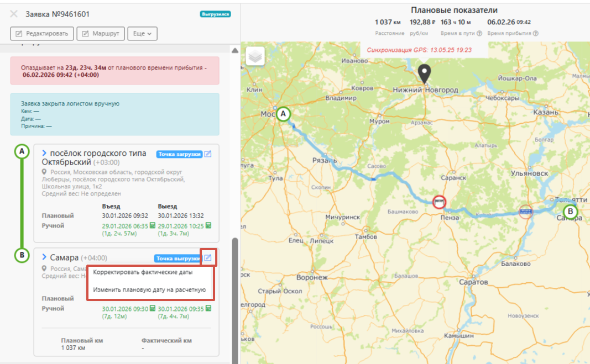This screenshot has width=590, height=364.
Task: Click the Казань city label on map
Action: pyautogui.click(x=546, y=112)
